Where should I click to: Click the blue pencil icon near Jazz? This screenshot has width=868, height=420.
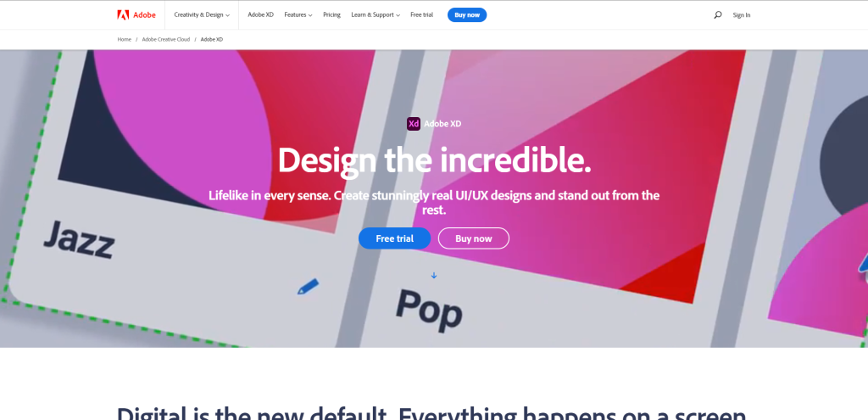[x=309, y=287]
